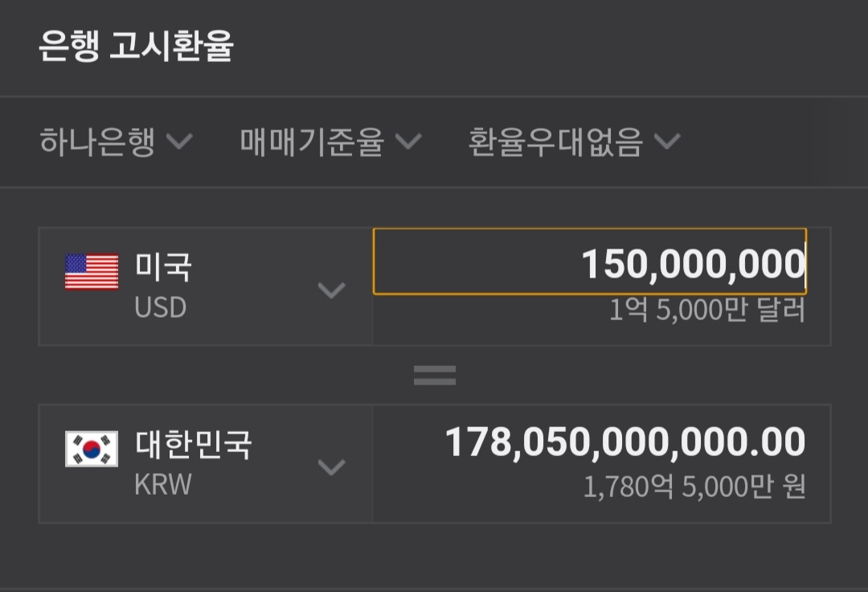Click the 1억 5,000만 달러 caption
868x592 pixels.
point(706,310)
